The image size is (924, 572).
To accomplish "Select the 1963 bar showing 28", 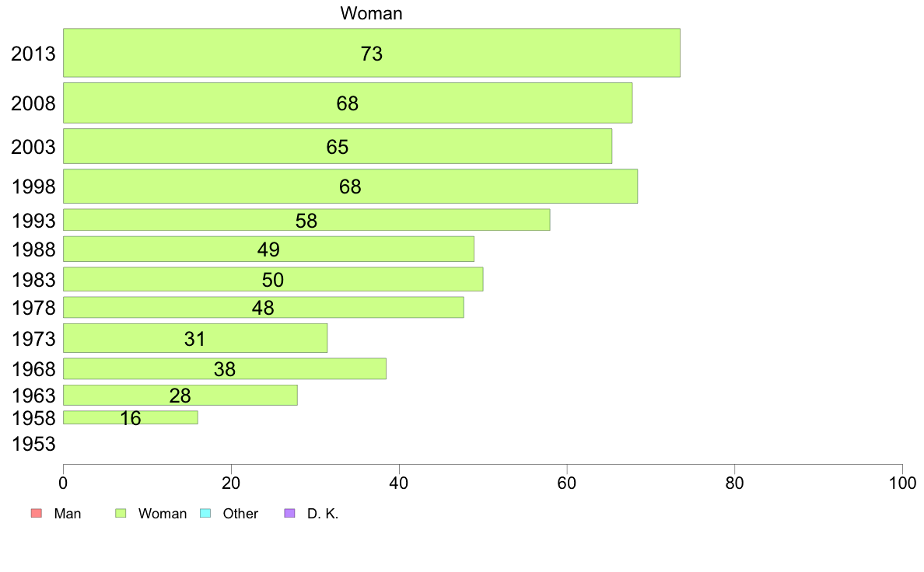I will (x=180, y=396).
